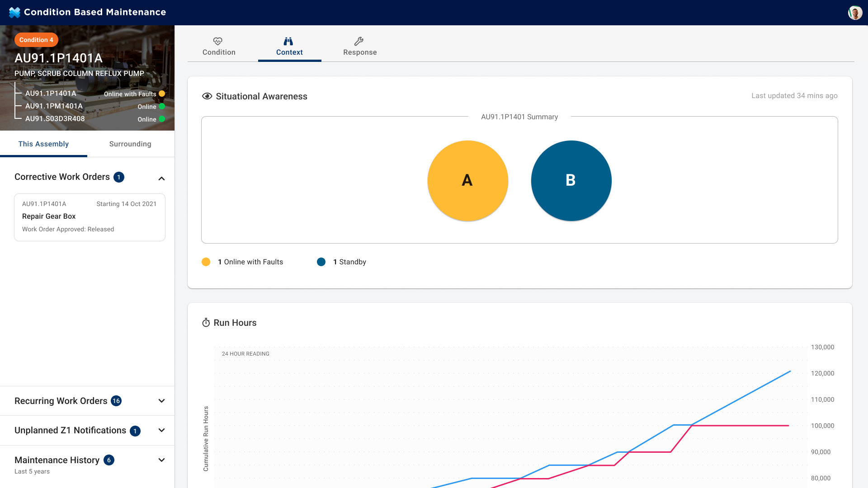Image resolution: width=868 pixels, height=488 pixels.
Task: Click '1 Standby' legend text
Action: click(349, 262)
